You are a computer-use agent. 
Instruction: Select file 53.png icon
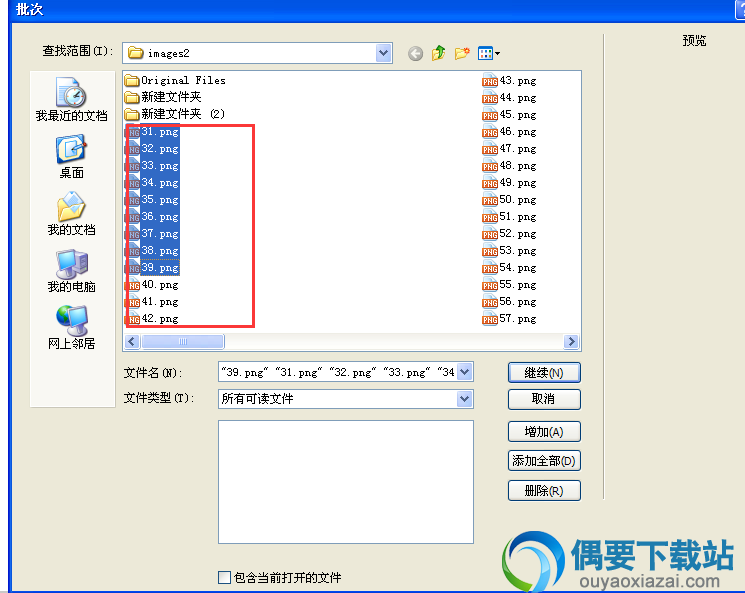(490, 251)
